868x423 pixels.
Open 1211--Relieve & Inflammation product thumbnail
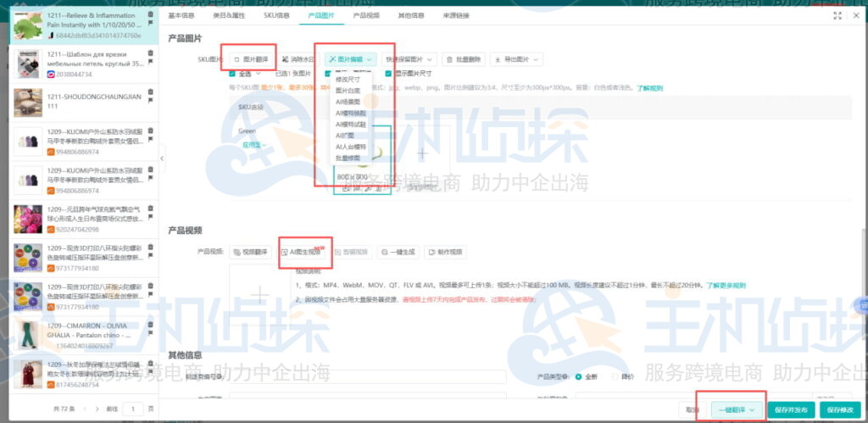click(28, 25)
